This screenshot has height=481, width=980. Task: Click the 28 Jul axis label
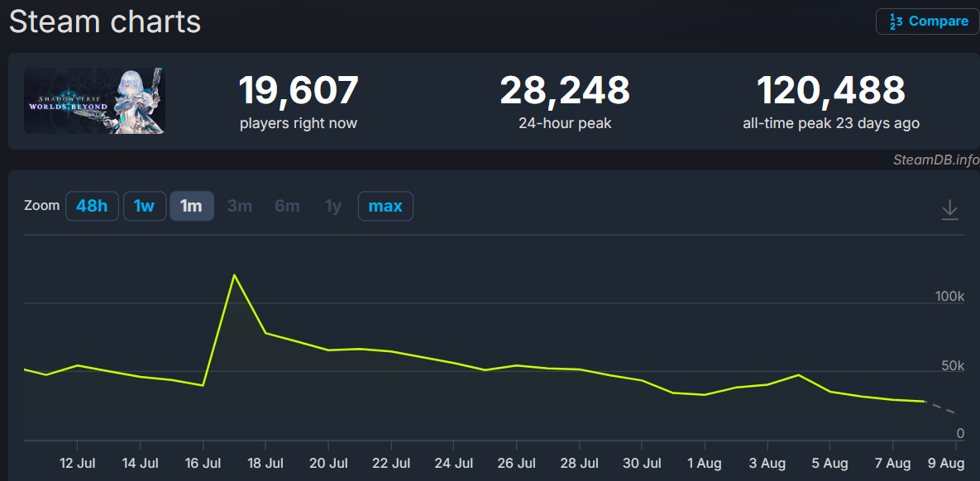[x=580, y=464]
